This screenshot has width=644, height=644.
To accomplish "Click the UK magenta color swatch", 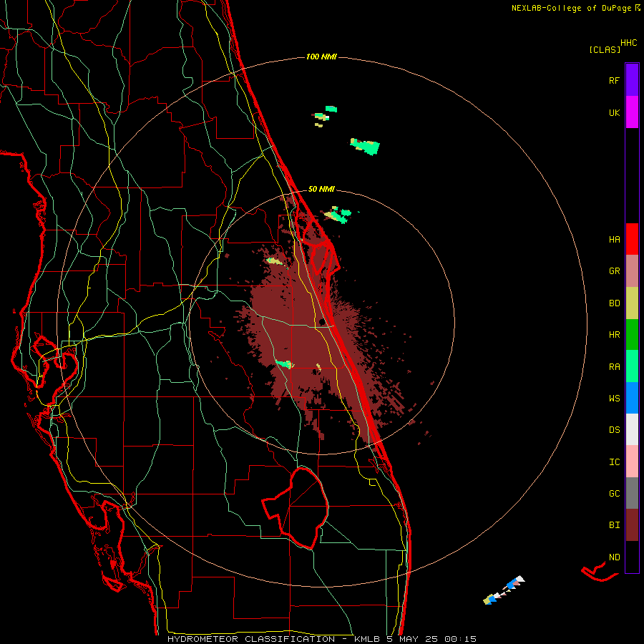I will tap(632, 112).
